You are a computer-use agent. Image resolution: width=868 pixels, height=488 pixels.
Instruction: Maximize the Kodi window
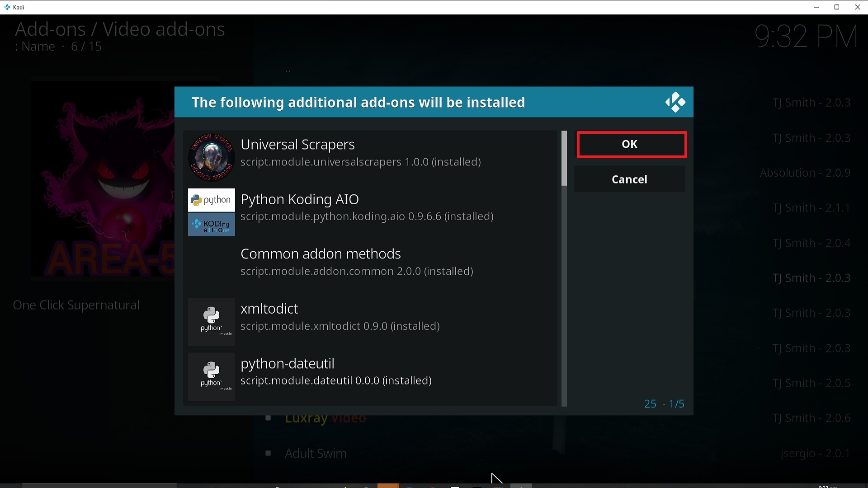coord(837,7)
